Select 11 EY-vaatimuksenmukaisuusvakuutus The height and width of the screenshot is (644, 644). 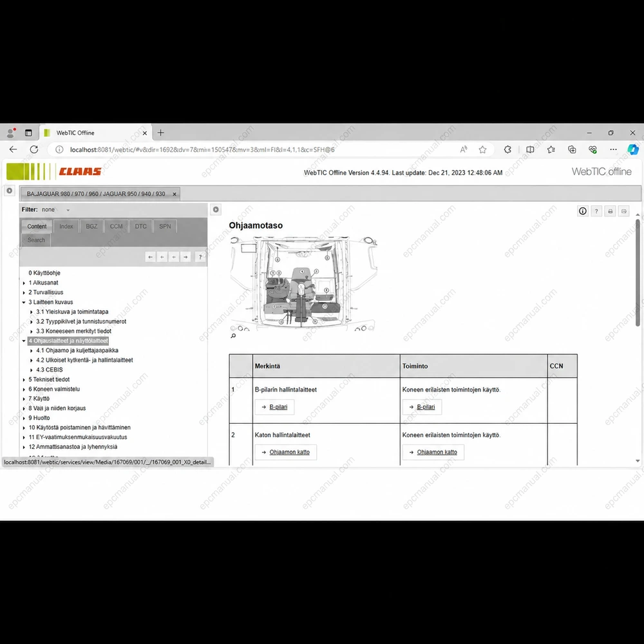click(78, 437)
